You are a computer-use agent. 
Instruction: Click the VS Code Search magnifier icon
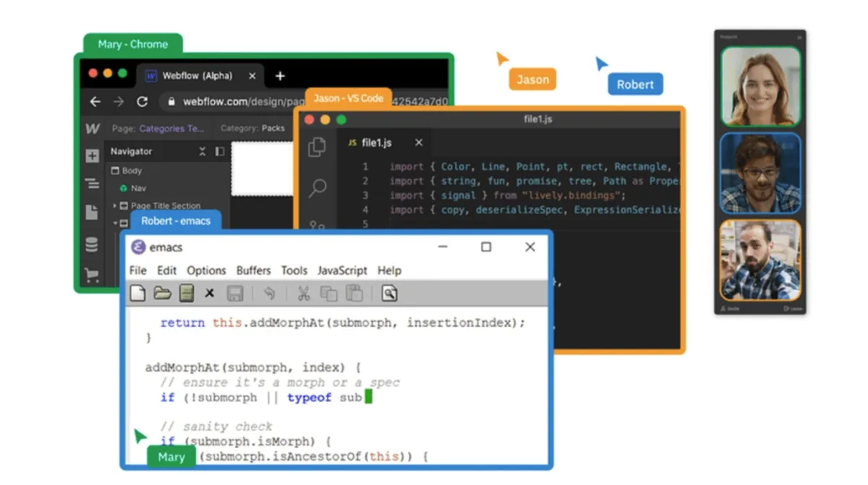point(317,189)
